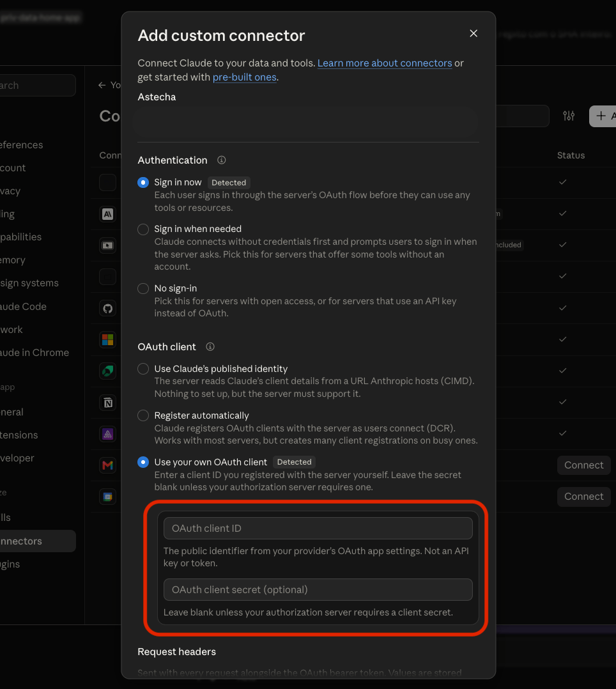Close the Add custom connector dialog

474,33
